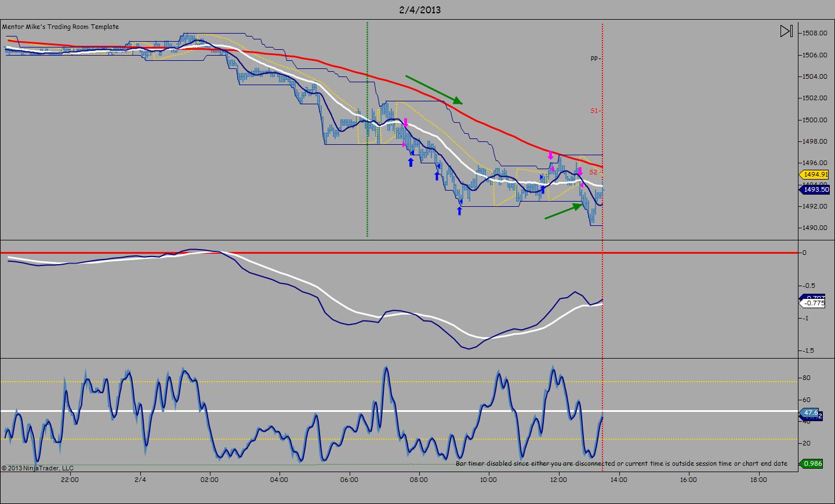Viewport: 835px width, 504px height.
Task: Click the 1504.00 price axis label
Action: [815, 76]
